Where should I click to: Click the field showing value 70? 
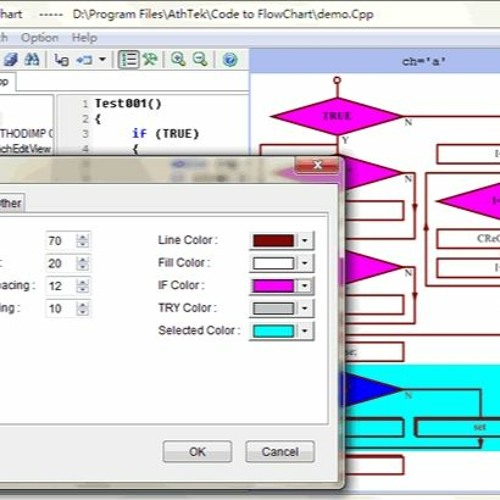click(61, 240)
